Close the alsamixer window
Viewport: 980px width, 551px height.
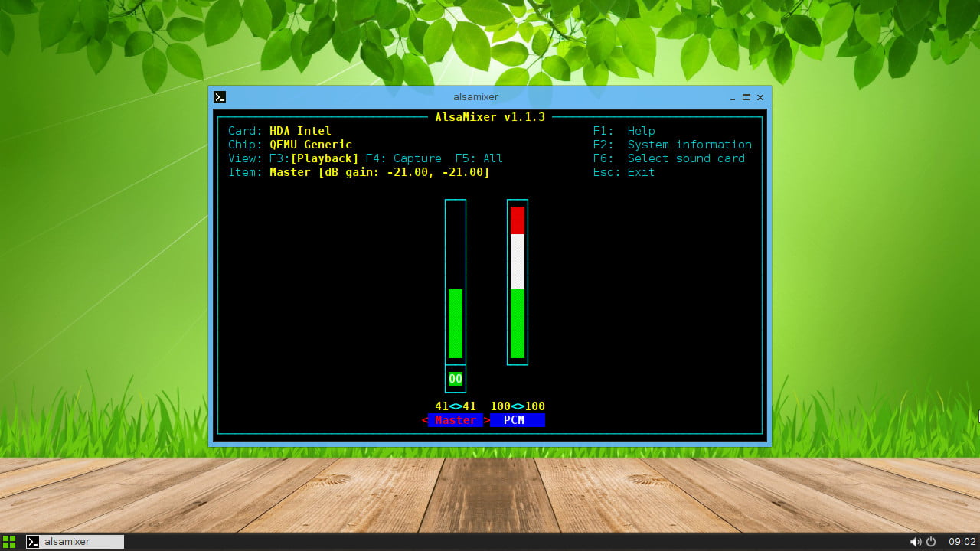pos(760,97)
